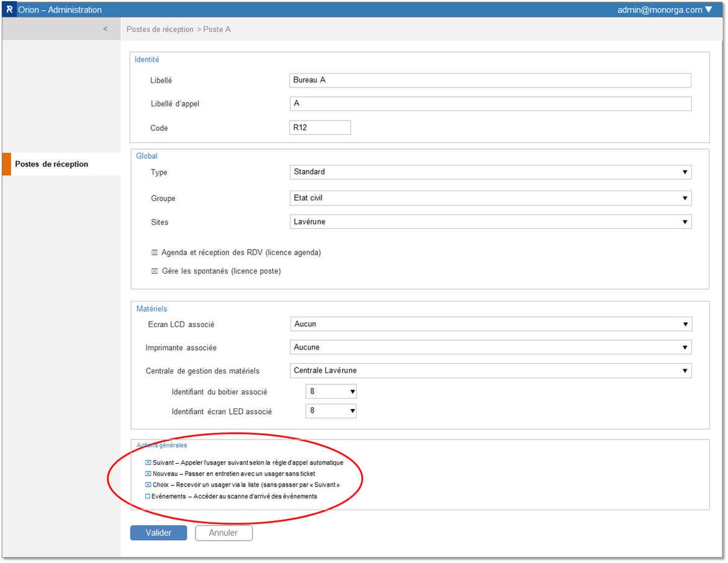The image size is (728, 563).
Task: Open the Groupe dropdown Etat civil
Action: pos(490,198)
